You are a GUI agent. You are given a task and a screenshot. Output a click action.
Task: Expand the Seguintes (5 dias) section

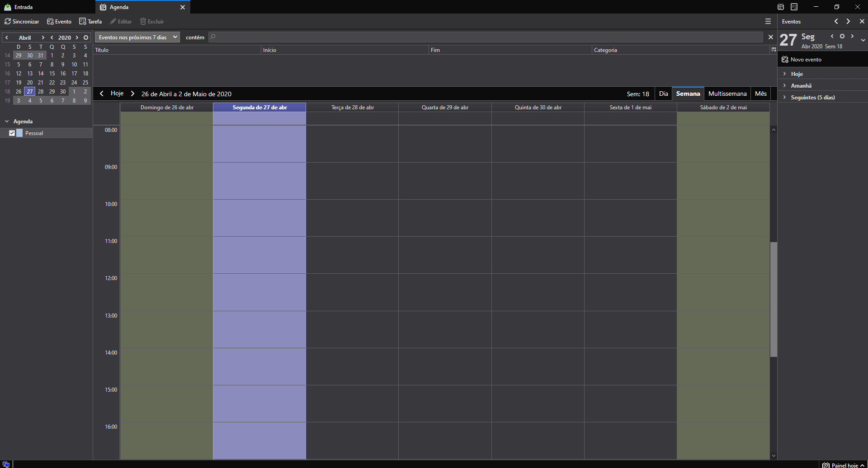(x=784, y=97)
